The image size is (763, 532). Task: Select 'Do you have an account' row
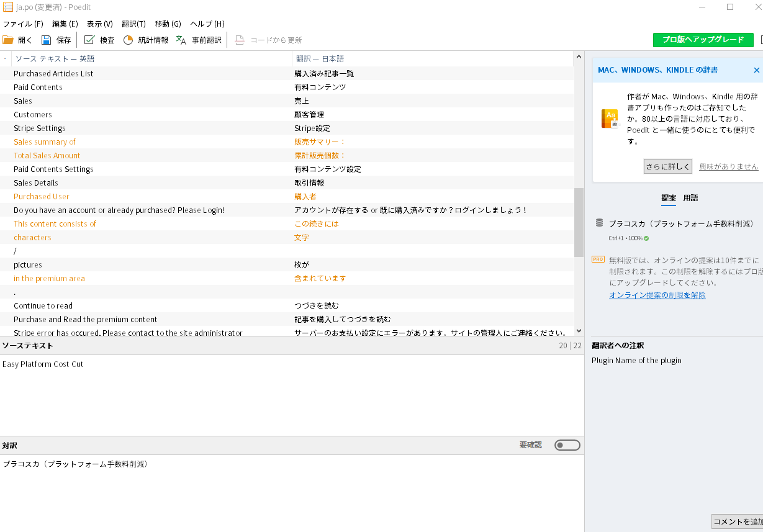click(x=287, y=210)
